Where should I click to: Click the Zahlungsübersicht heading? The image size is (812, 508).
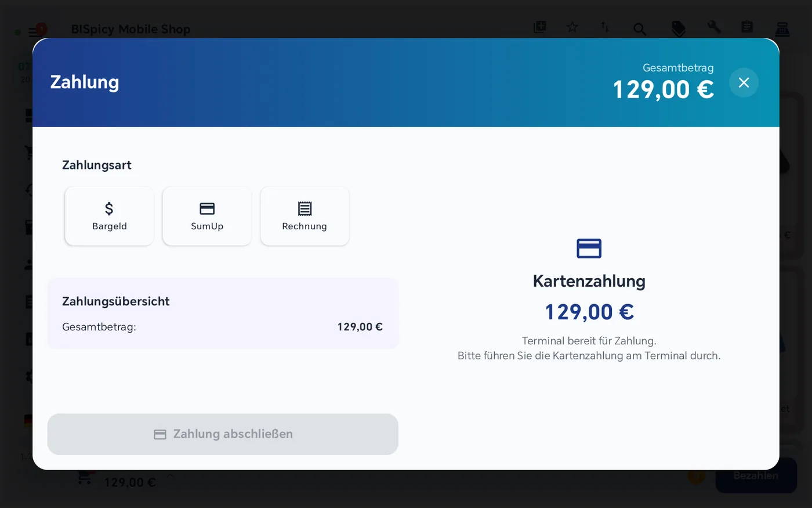[x=115, y=301]
